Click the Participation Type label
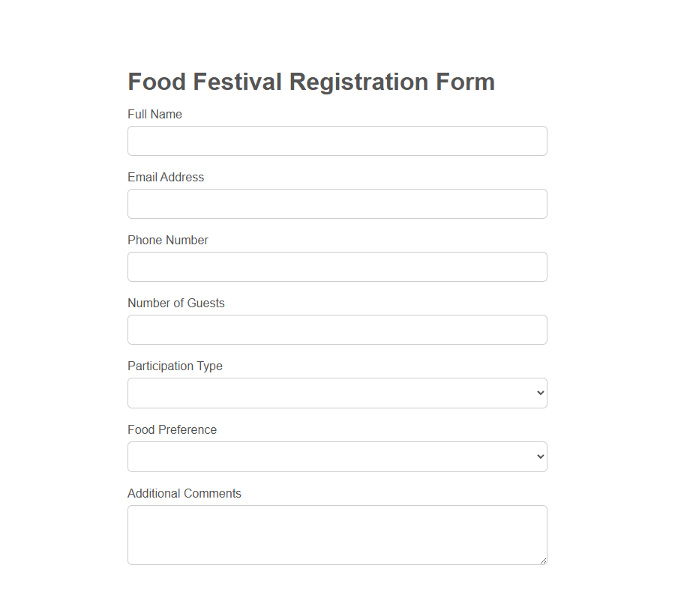 [x=175, y=366]
